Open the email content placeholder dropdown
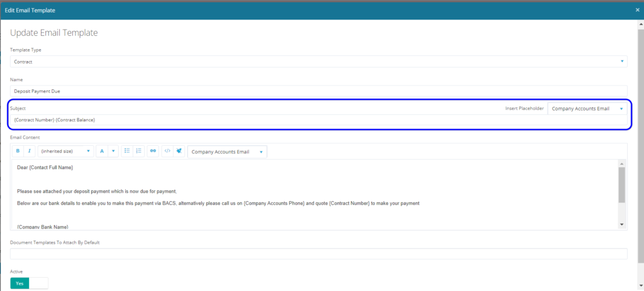Screen dimensions: 644x291 [227, 151]
